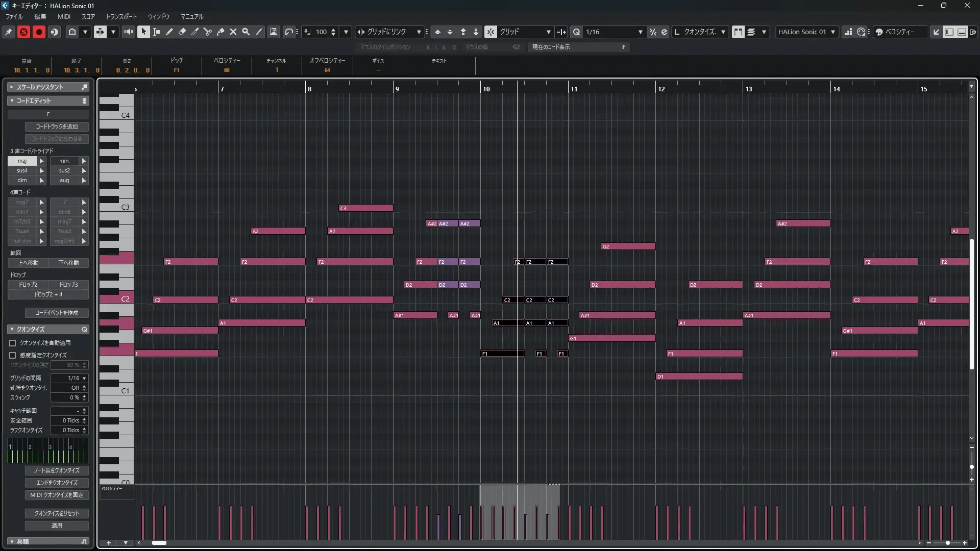Image resolution: width=980 pixels, height=551 pixels.
Task: Enable クオンタイズを自動適用 checkbox
Action: click(x=13, y=343)
